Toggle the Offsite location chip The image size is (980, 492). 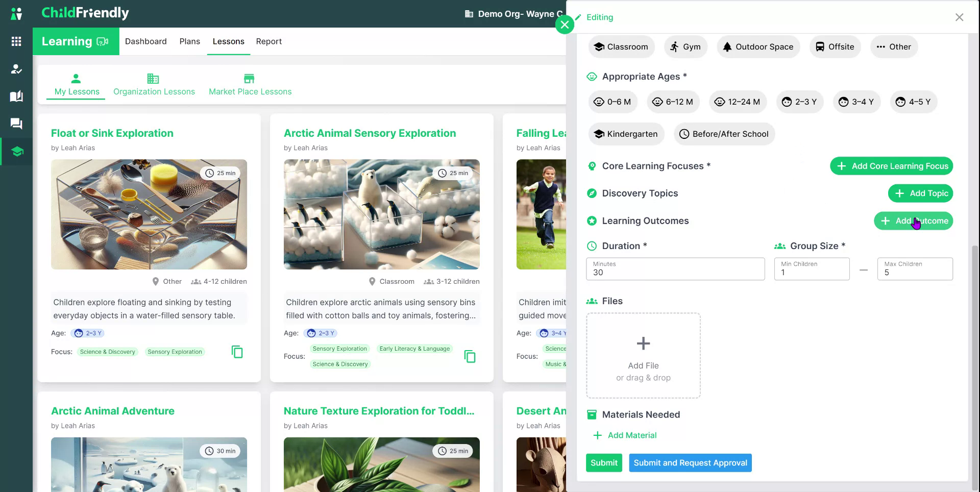pyautogui.click(x=835, y=47)
